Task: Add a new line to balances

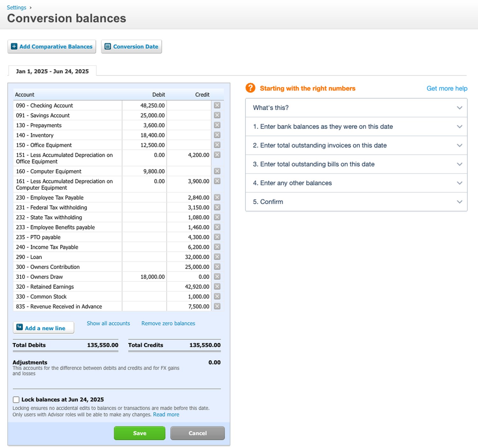Action: 43,328
